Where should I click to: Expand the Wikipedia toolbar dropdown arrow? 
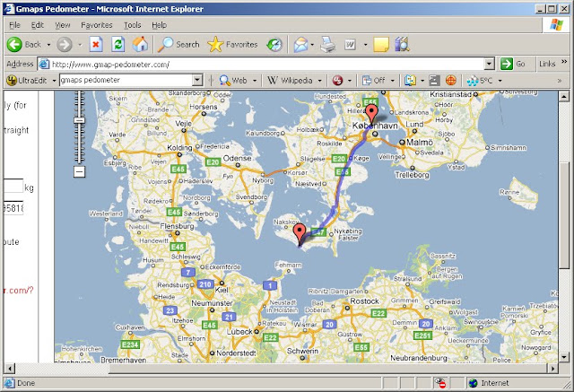(x=319, y=81)
